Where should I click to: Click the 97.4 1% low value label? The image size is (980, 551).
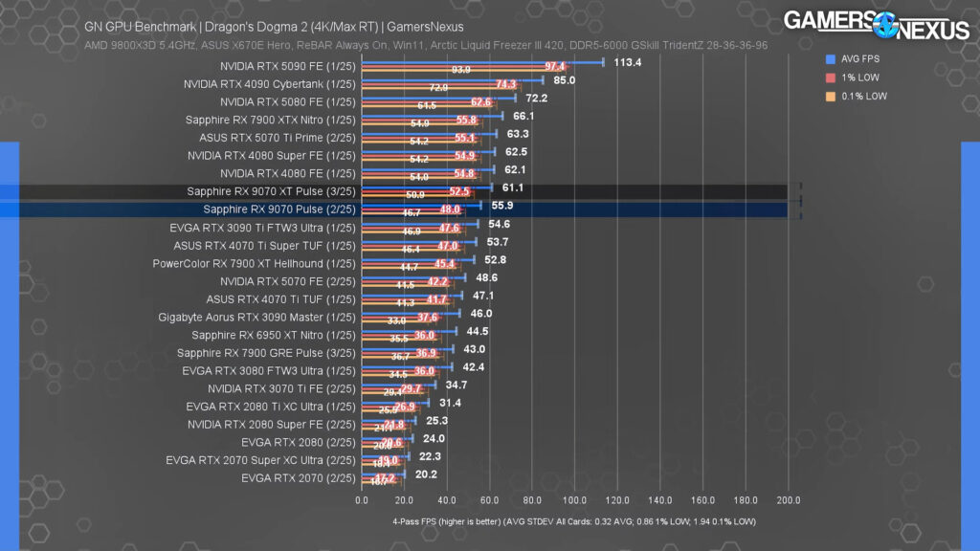[x=554, y=66]
